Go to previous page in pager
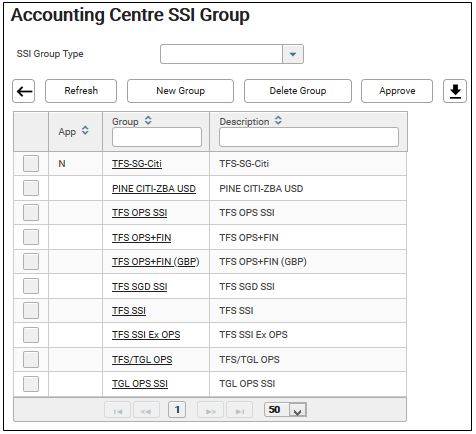The width and height of the screenshot is (476, 434). [x=146, y=411]
